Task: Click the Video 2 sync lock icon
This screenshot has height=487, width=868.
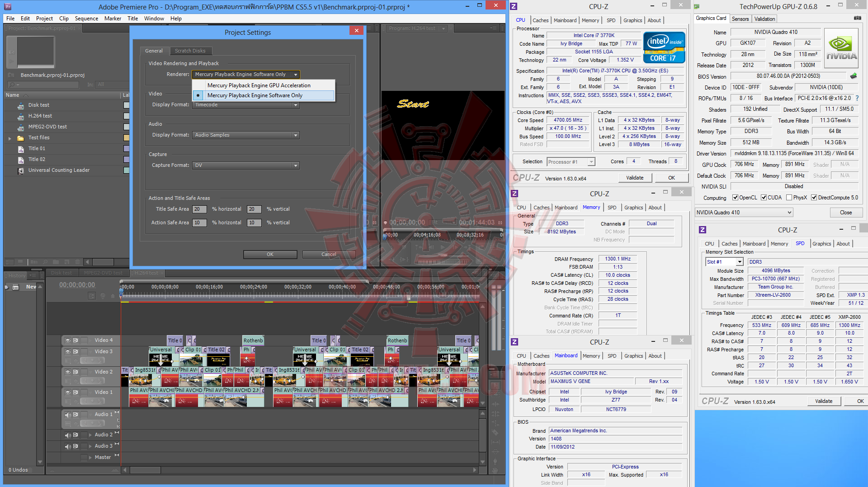Action: click(75, 372)
